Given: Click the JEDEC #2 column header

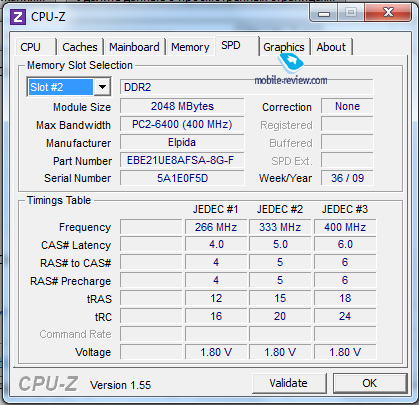Looking at the screenshot, I should [280, 209].
